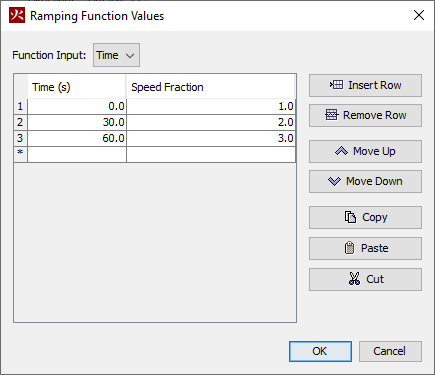This screenshot has height=375, width=435.
Task: Click the Insert Row table icon
Action: point(336,85)
